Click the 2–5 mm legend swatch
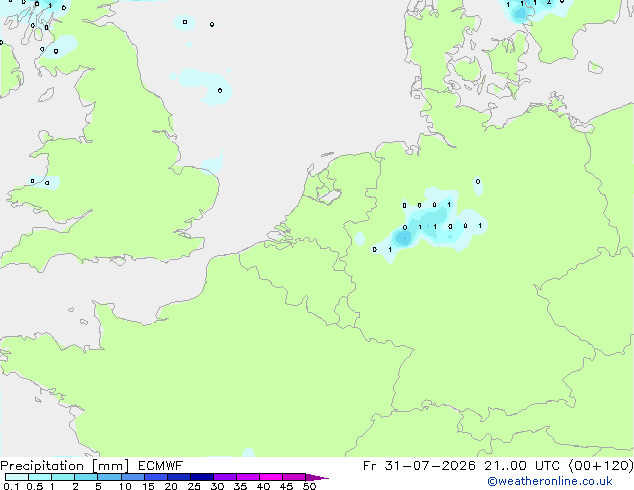Viewport: 634px width, 490px height. point(86,477)
